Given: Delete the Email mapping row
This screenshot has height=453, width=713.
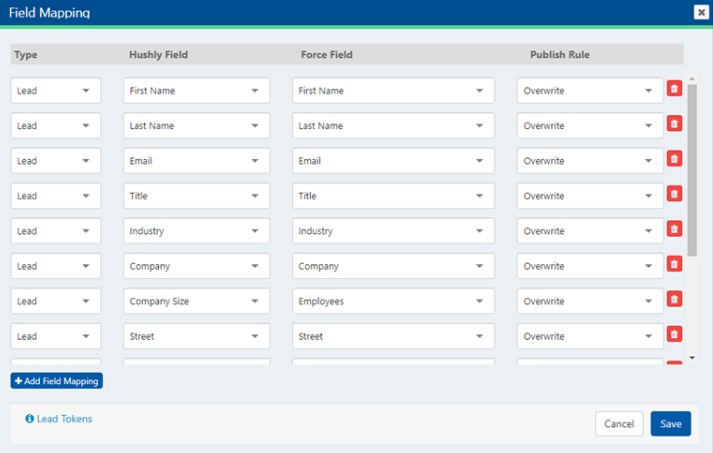Looking at the screenshot, I should pyautogui.click(x=674, y=158).
